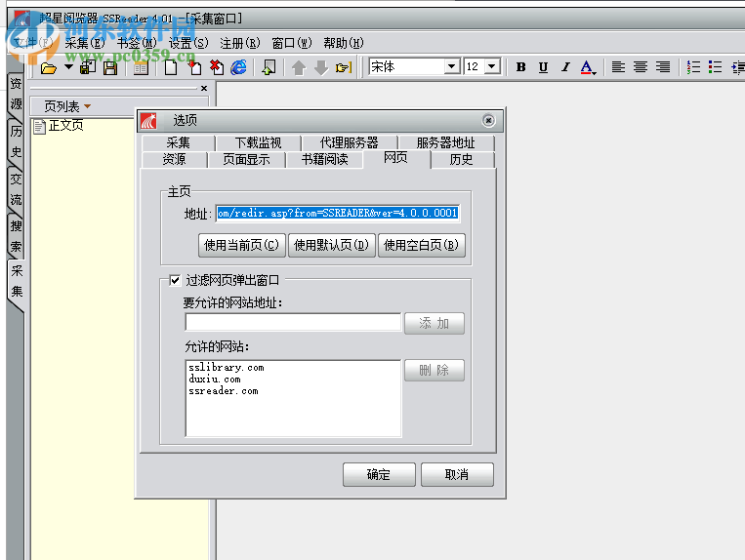
Task: Switch to the 资源 side tab
Action: point(16,94)
